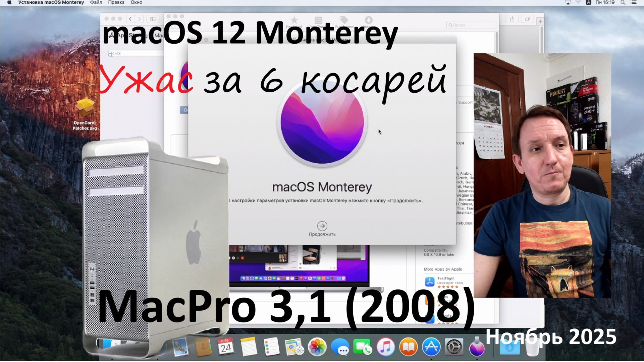Open Reminders from the Dock
This screenshot has height=362, width=644.
(271, 347)
